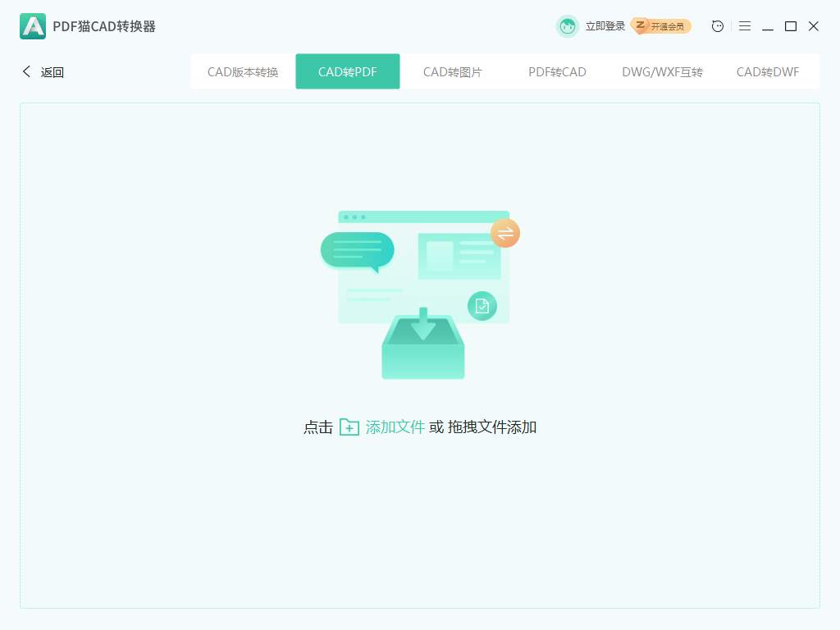
Task: Click the orange swap-arrows illustration icon
Action: click(x=504, y=233)
